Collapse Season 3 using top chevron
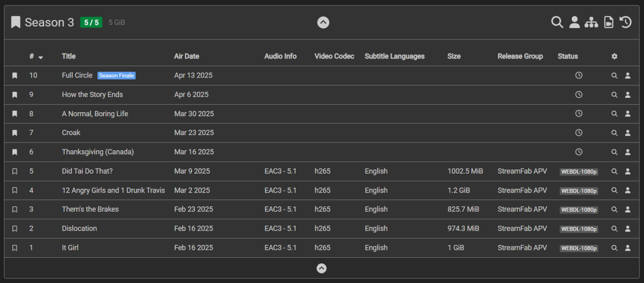The width and height of the screenshot is (644, 283). coord(323,22)
